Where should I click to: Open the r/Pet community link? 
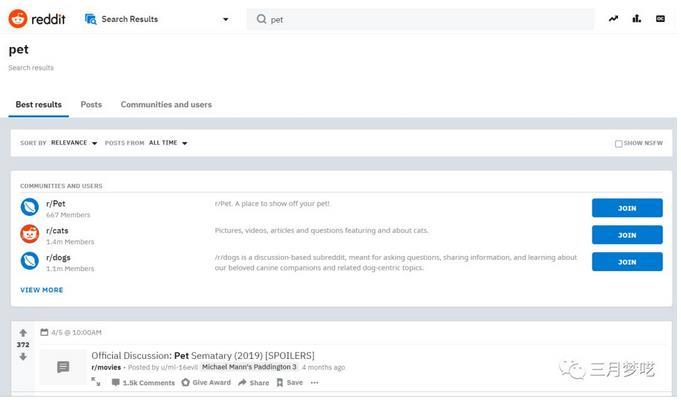56,204
